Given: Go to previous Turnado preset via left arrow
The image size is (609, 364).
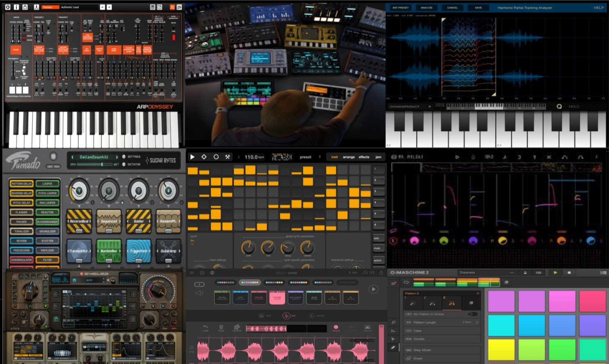Looking at the screenshot, I should pyautogui.click(x=72, y=157).
